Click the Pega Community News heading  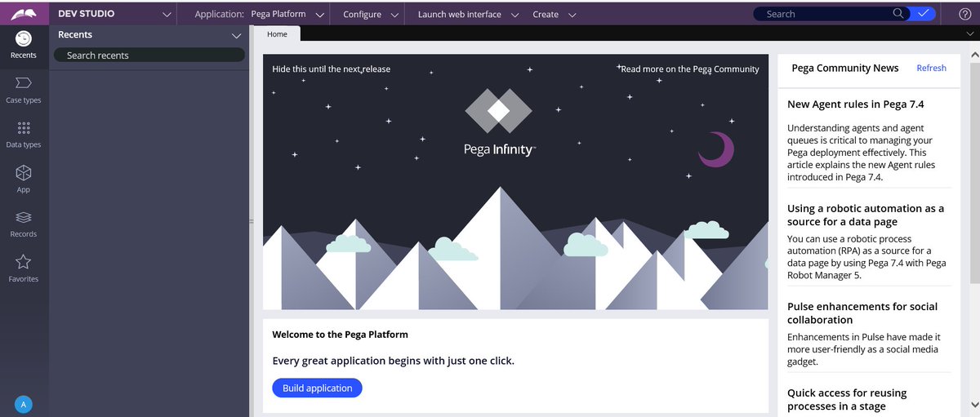pos(845,69)
